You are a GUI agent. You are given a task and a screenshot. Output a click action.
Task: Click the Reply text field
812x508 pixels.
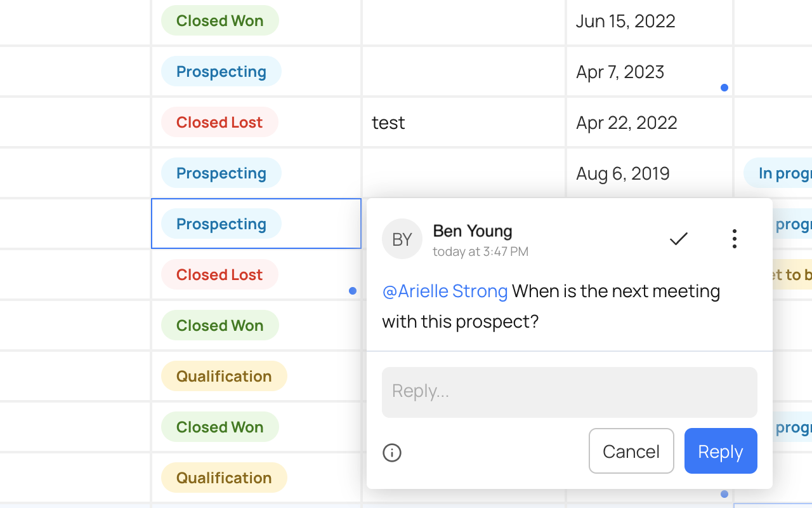point(569,392)
